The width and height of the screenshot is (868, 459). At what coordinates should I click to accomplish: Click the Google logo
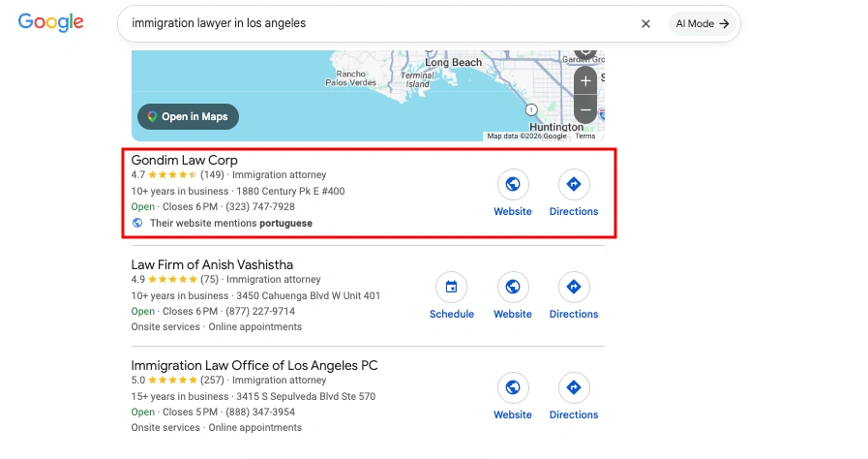coord(51,22)
